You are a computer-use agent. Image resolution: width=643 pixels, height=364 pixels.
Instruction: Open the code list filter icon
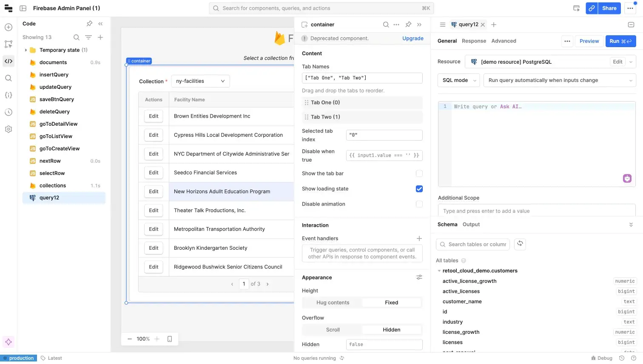click(88, 37)
